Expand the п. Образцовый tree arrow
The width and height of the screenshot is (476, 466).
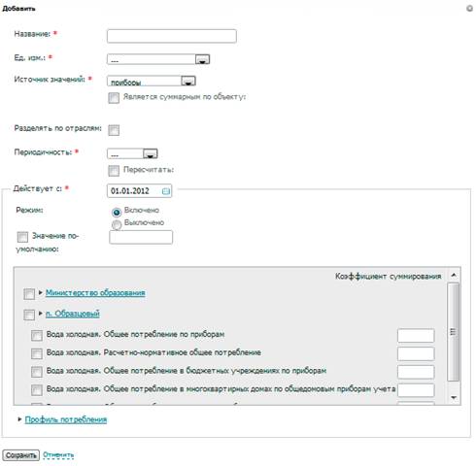tap(41, 313)
